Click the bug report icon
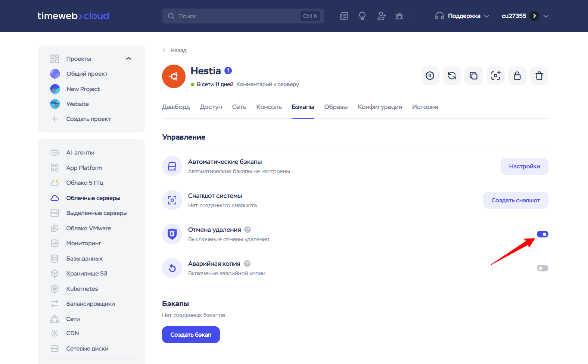588x364 pixels. [x=399, y=16]
